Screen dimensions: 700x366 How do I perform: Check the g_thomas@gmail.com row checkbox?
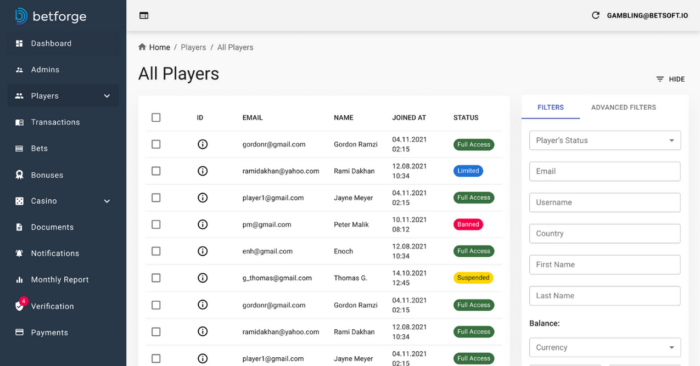coord(156,278)
